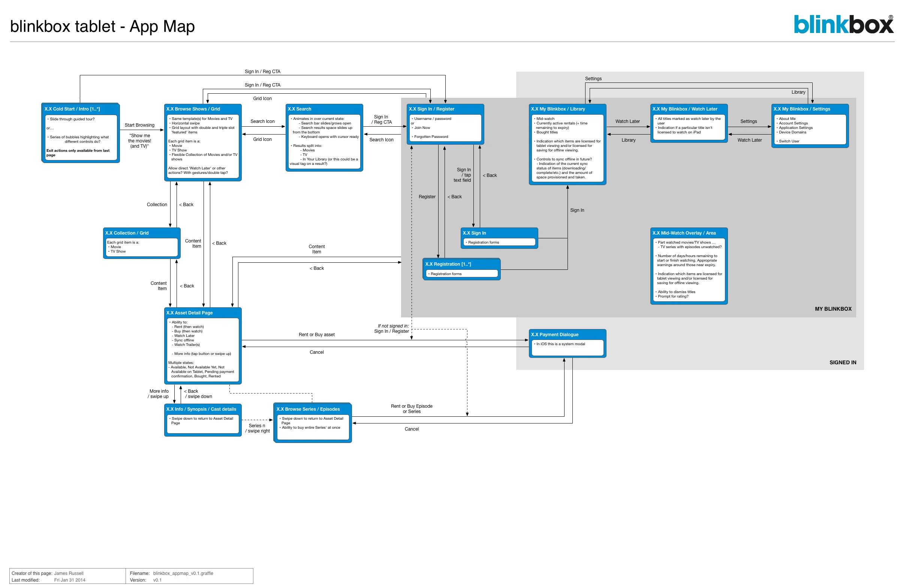
Task: Click the 'Watch Later' label right of Library box
Action: click(627, 121)
